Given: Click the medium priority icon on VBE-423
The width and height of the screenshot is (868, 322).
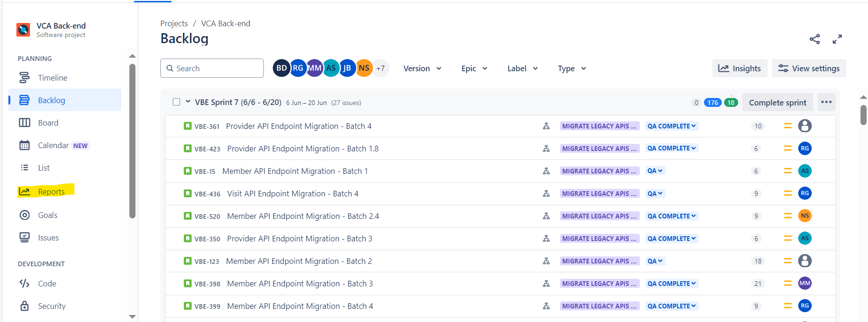Looking at the screenshot, I should pyautogui.click(x=787, y=149).
